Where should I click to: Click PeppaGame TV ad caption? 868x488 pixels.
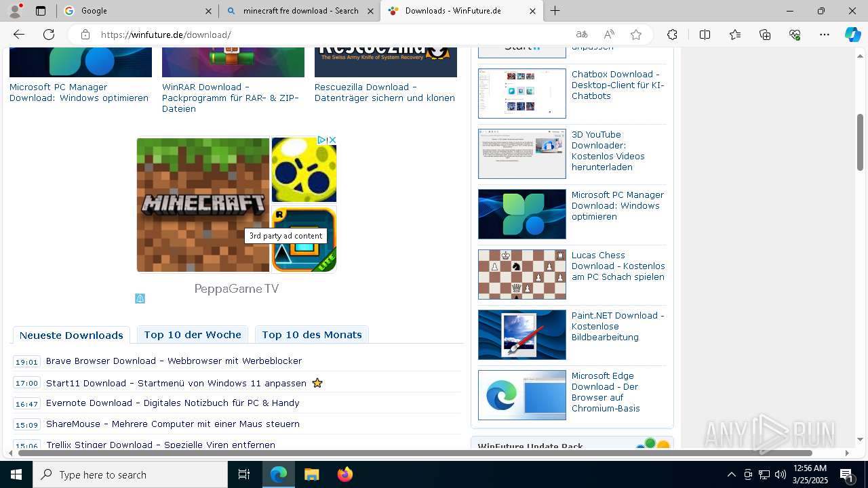pos(237,289)
